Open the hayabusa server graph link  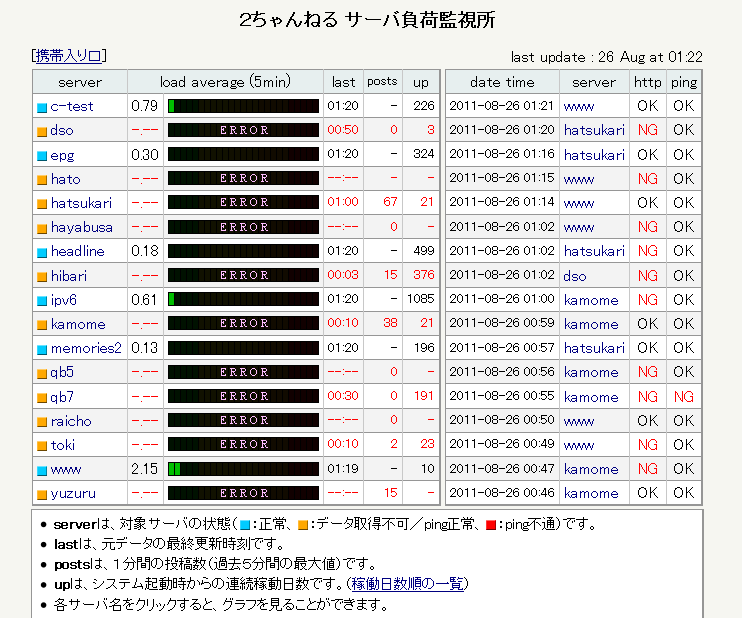click(x=82, y=228)
